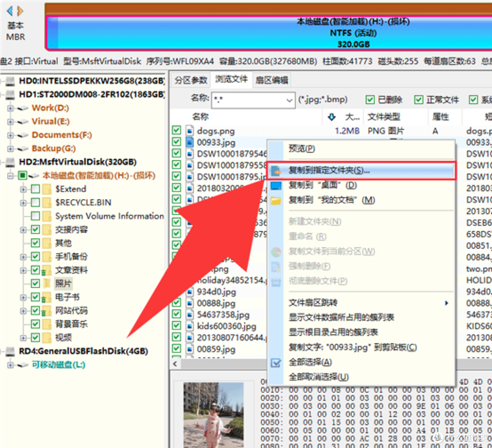Uncheck the 00933.jpg file checkbox
Image resolution: width=492 pixels, height=448 pixels.
pyautogui.click(x=176, y=142)
